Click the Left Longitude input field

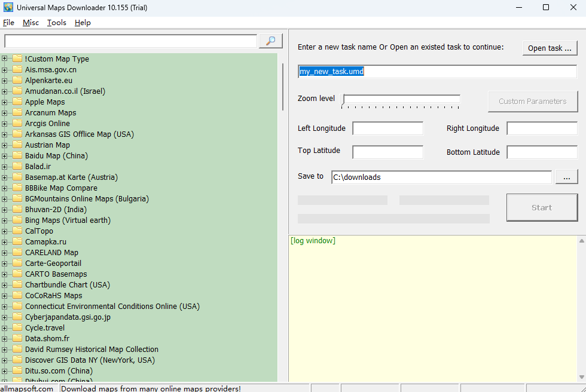click(x=387, y=128)
